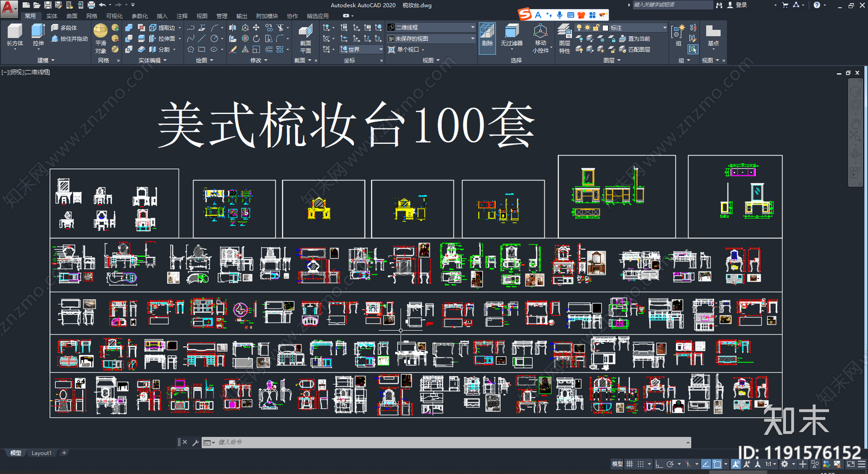Click the Polysolid (多段体) button
Image resolution: width=868 pixels, height=474 pixels.
(x=64, y=28)
